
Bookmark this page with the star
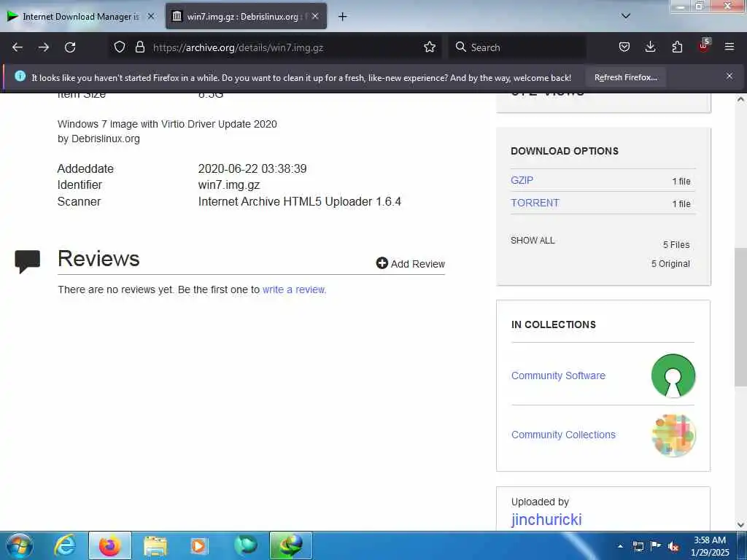(x=430, y=47)
